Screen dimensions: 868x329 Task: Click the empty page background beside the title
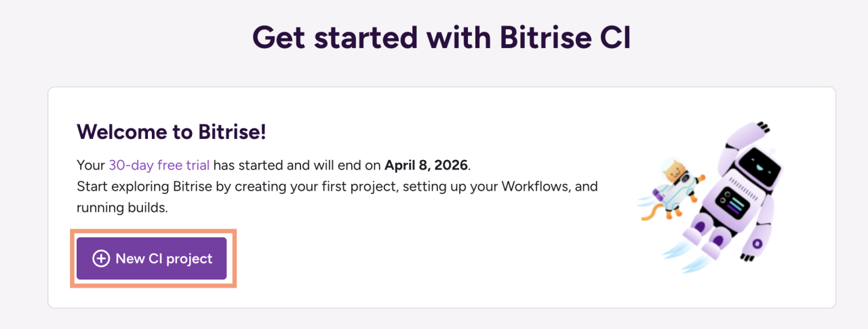coord(746,38)
